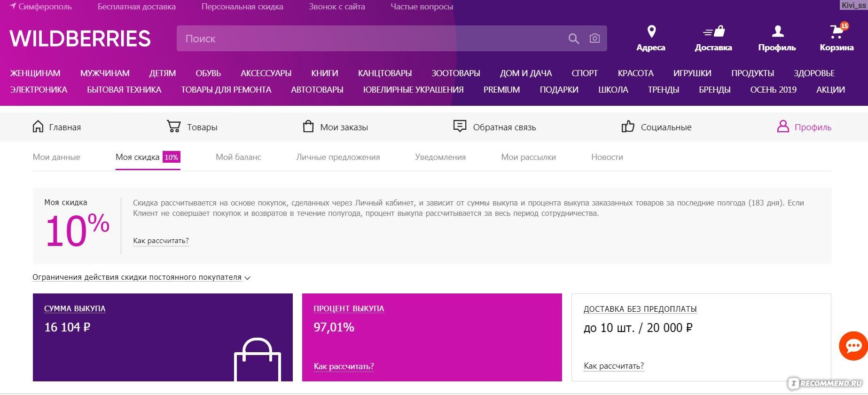Click the Товары cart icon
868x395 pixels.
point(173,126)
